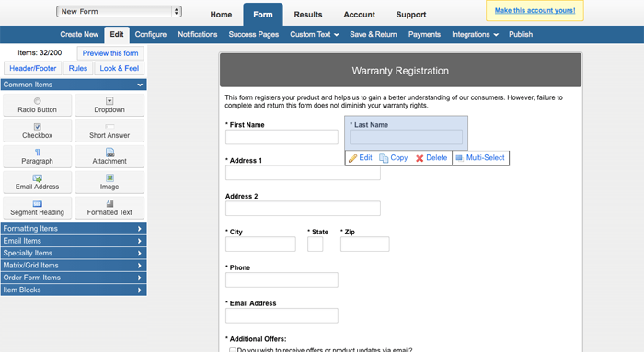Select the Edit subtab
The height and width of the screenshot is (352, 644).
(117, 34)
